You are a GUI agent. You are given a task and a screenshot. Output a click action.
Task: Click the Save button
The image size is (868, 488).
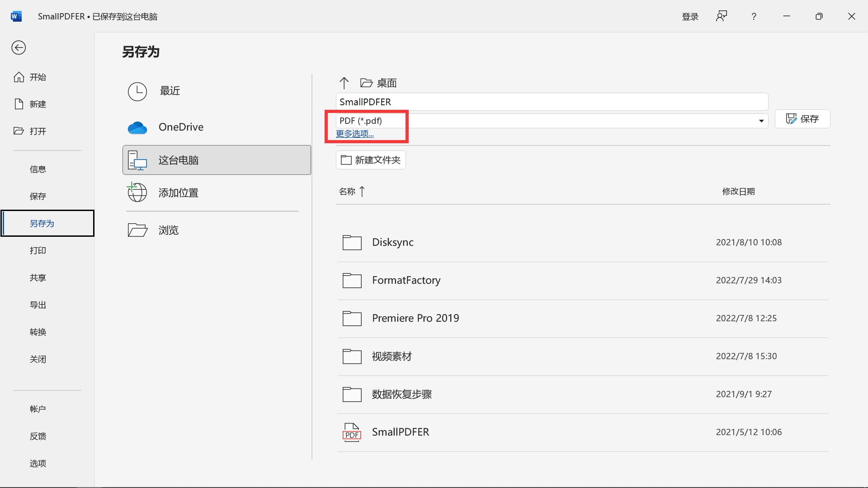tap(802, 119)
